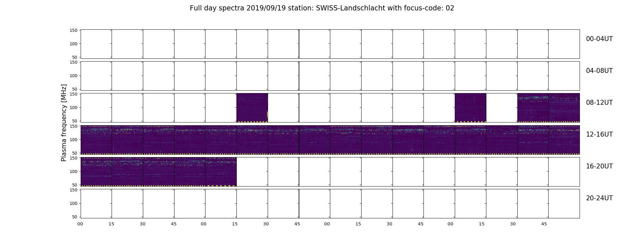Click the 100 tick label of the 04-08UT row

74,76
